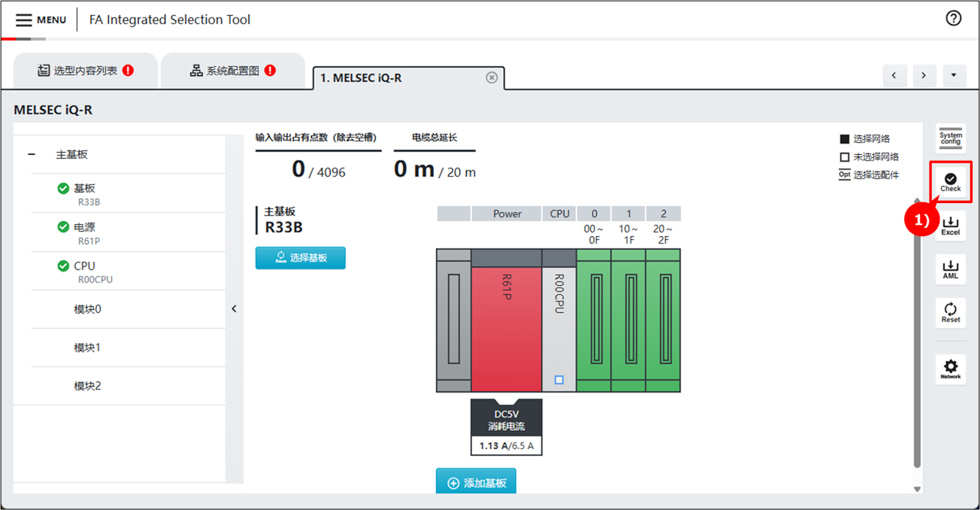Click the 添加基板 button
This screenshot has height=510, width=980.
tap(476, 483)
